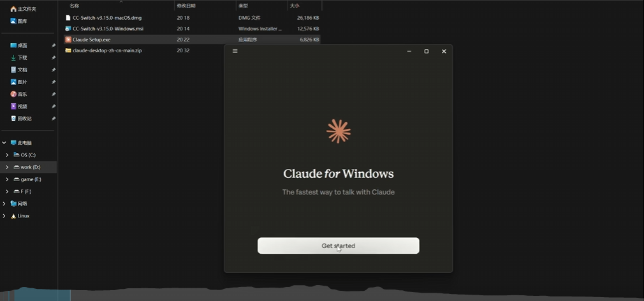Screen dimensions: 644x301
Task: Expand the OS (C:) drive node
Action: pos(7,155)
